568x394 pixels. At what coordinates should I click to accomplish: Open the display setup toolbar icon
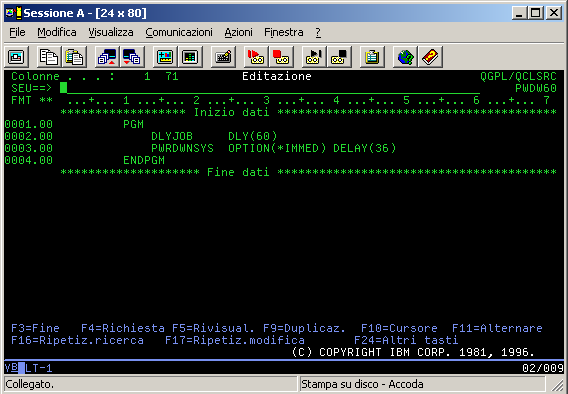coord(165,57)
